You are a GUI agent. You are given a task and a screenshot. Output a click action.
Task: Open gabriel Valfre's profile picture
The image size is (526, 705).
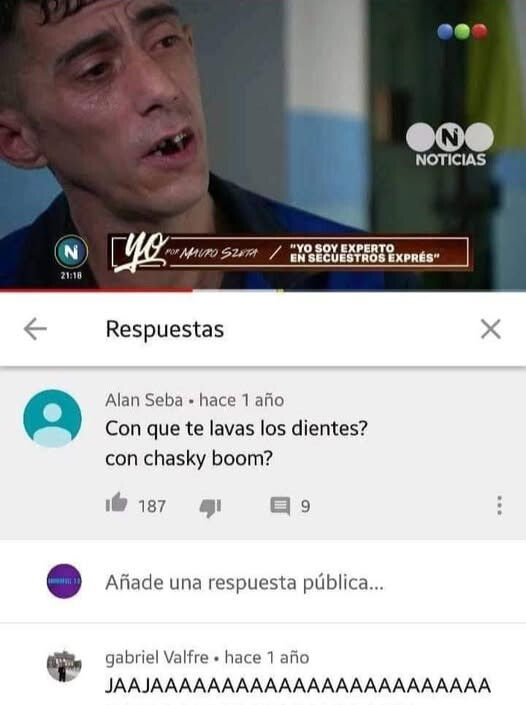point(64,665)
